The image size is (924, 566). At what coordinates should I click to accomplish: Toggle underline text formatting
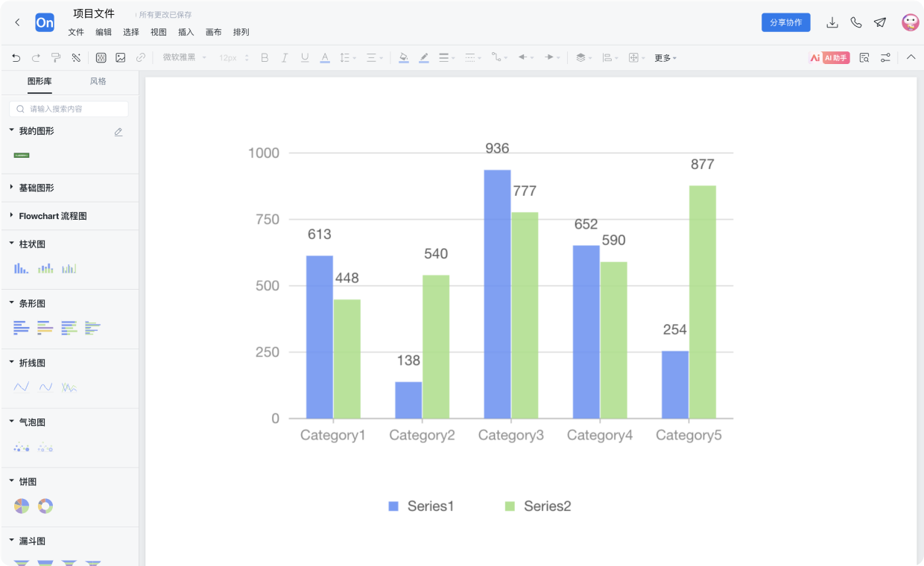(x=304, y=57)
